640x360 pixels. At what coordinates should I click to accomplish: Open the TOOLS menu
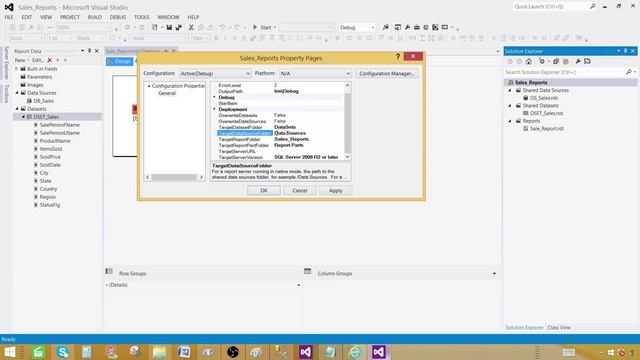coord(142,17)
